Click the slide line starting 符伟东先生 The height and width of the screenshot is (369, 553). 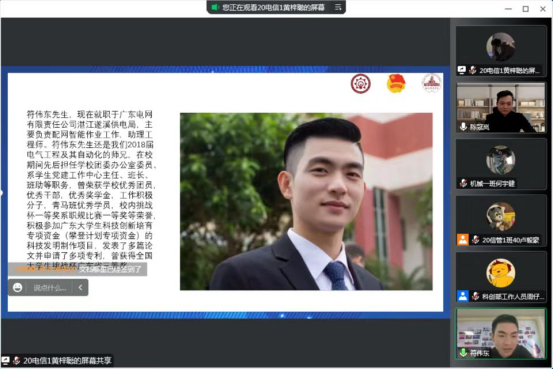(90, 114)
